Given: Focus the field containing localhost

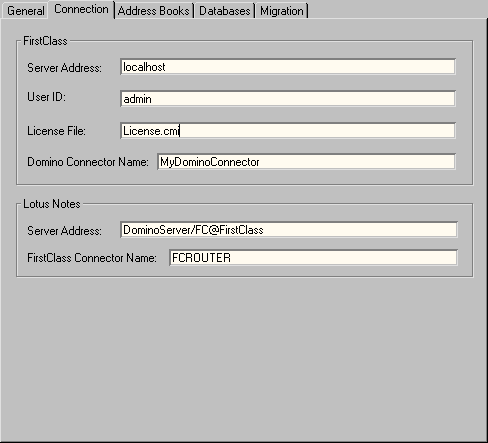Looking at the screenshot, I should click(x=288, y=67).
